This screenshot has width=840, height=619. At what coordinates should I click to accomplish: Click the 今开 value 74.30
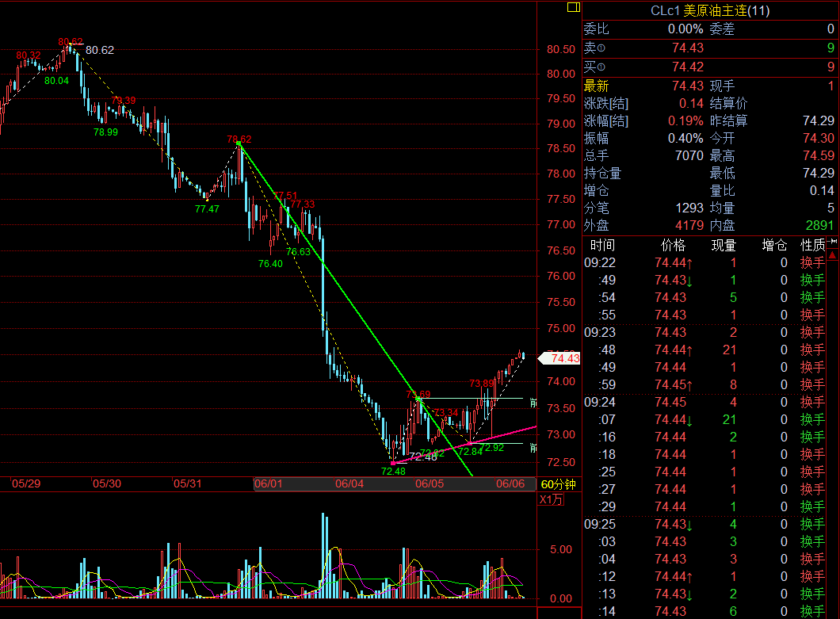[819, 138]
